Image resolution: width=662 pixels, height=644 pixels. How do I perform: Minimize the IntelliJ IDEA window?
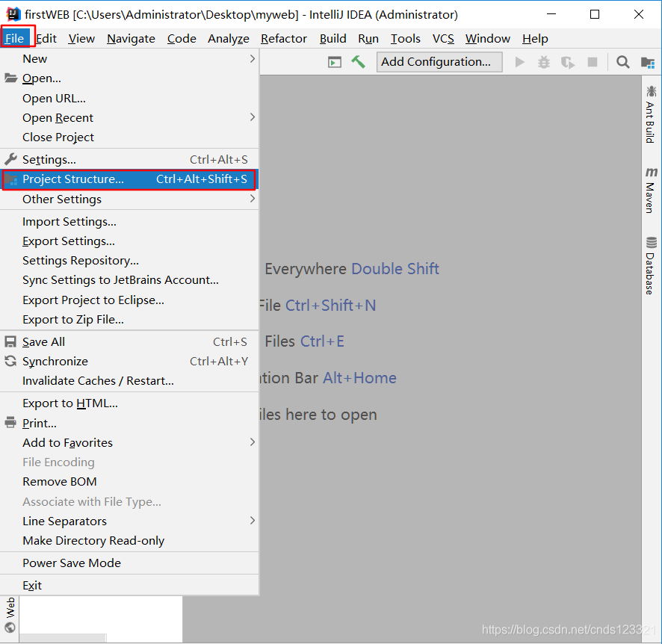click(551, 14)
